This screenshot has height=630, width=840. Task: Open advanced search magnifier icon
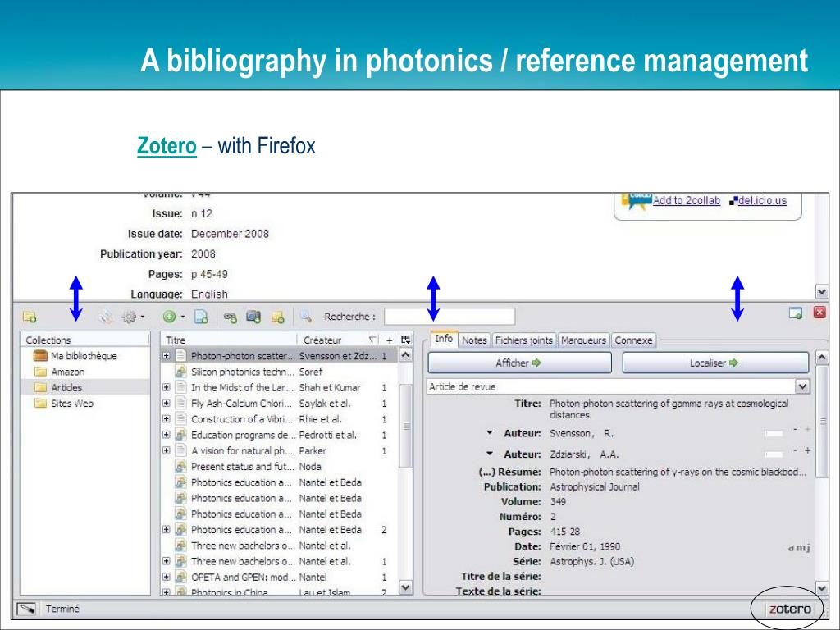[x=305, y=316]
